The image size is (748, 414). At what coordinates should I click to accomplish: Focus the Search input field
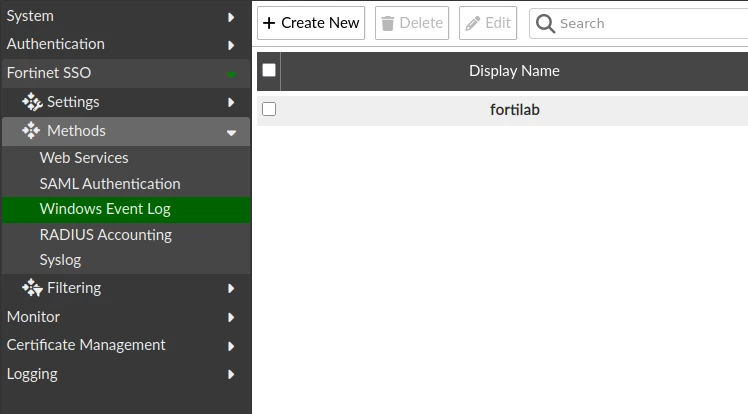click(x=639, y=23)
